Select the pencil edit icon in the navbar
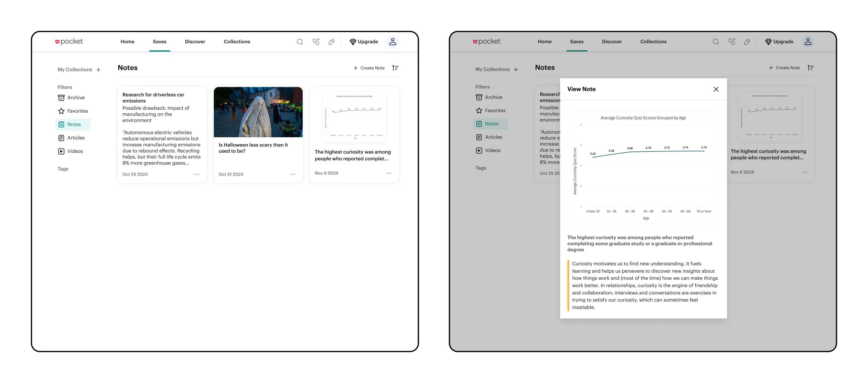The height and width of the screenshot is (383, 868). (332, 41)
